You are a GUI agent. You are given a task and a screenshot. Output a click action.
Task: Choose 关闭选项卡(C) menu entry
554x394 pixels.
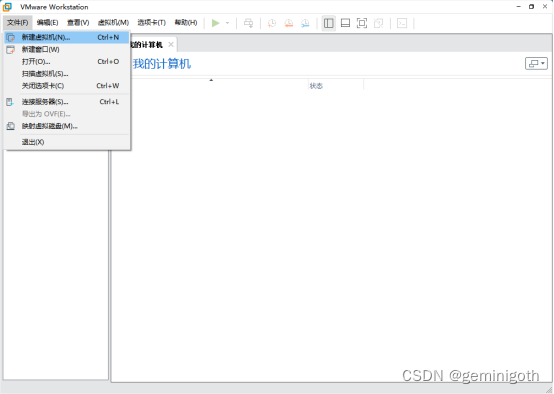point(67,86)
